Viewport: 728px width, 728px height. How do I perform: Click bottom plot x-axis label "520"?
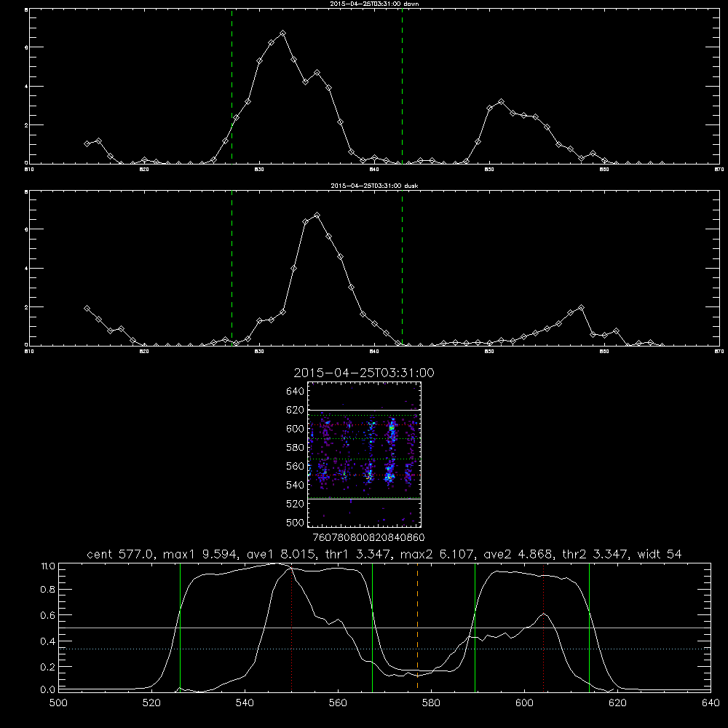(x=151, y=703)
